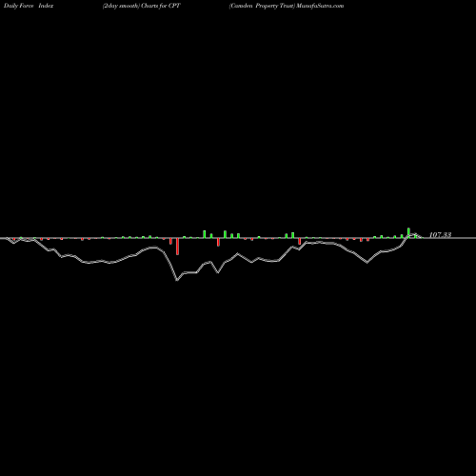
Task: Click the lowest trough of the smoothed line
Action: tap(177, 280)
